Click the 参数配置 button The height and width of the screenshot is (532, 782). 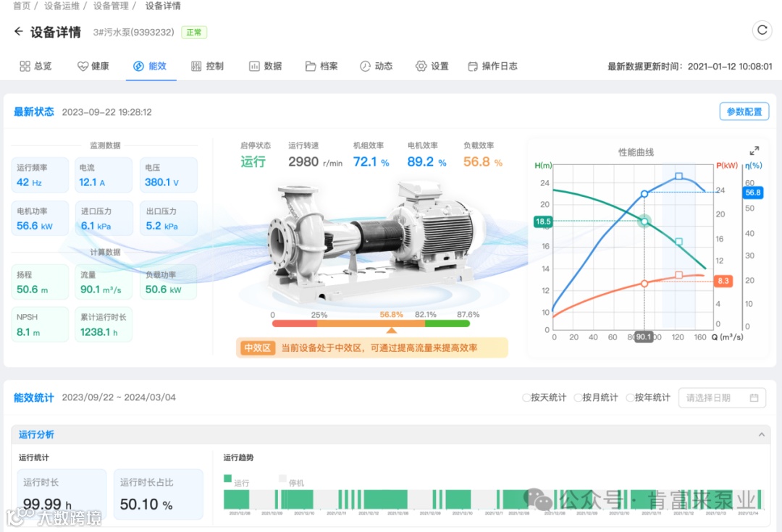744,111
